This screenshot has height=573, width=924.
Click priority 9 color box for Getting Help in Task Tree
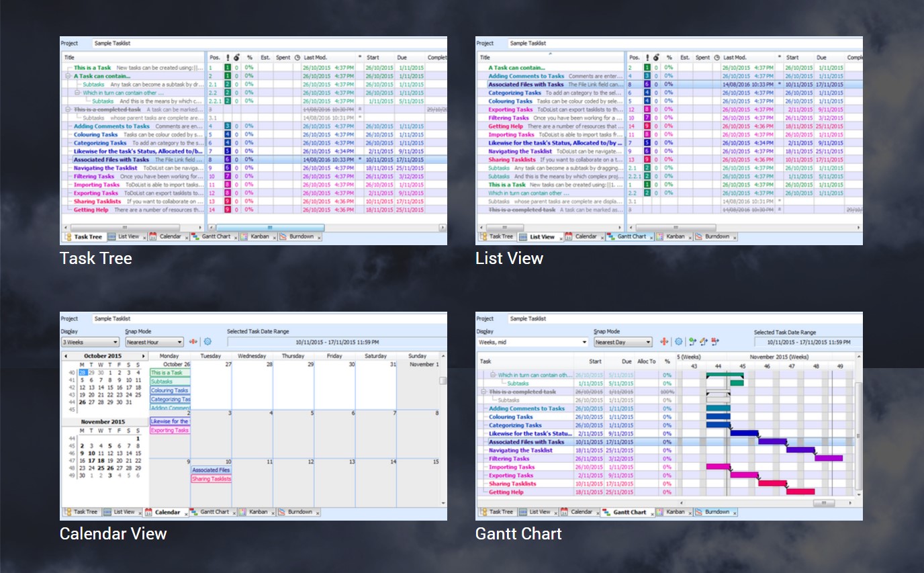pyautogui.click(x=228, y=210)
